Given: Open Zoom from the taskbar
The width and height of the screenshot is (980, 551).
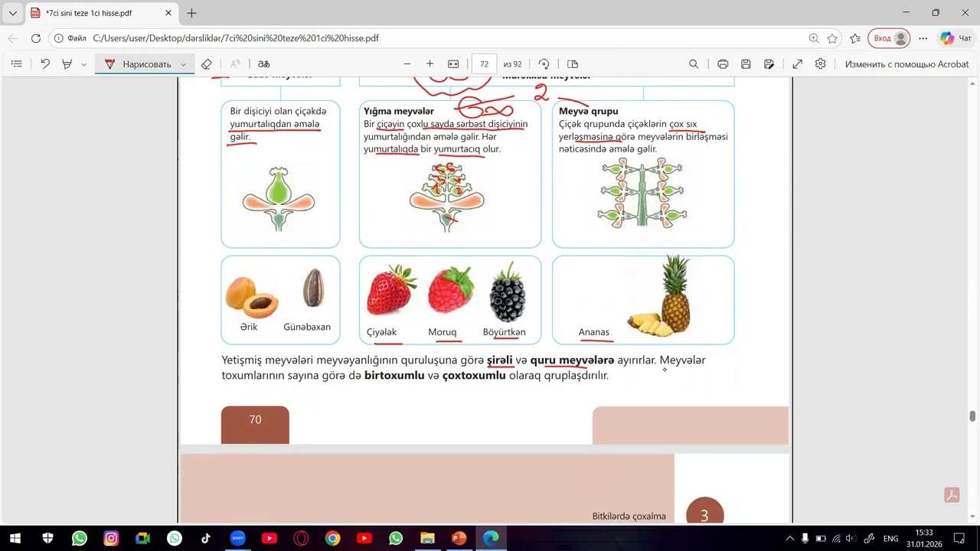Looking at the screenshot, I should (x=237, y=538).
